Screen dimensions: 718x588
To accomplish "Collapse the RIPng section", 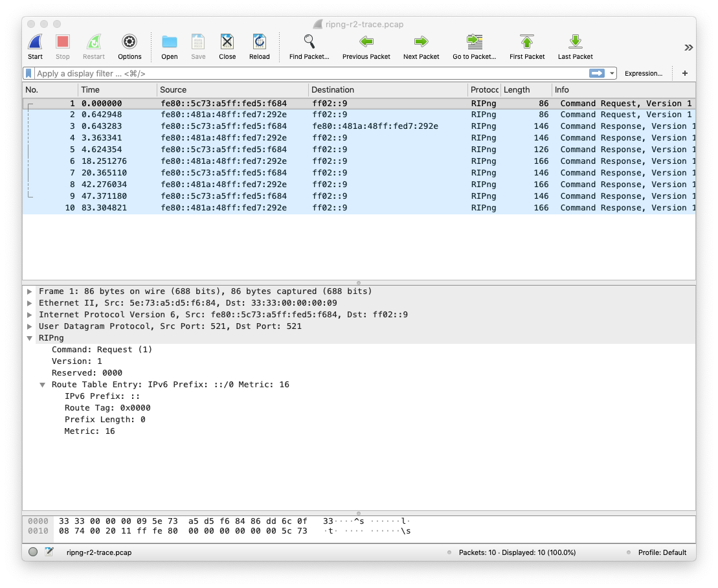I will tap(30, 338).
